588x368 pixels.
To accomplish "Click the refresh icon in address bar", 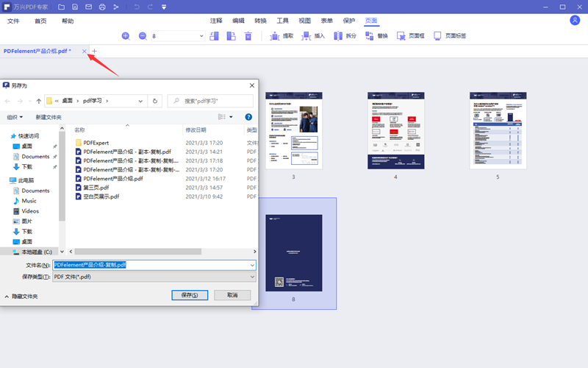I will pos(154,100).
